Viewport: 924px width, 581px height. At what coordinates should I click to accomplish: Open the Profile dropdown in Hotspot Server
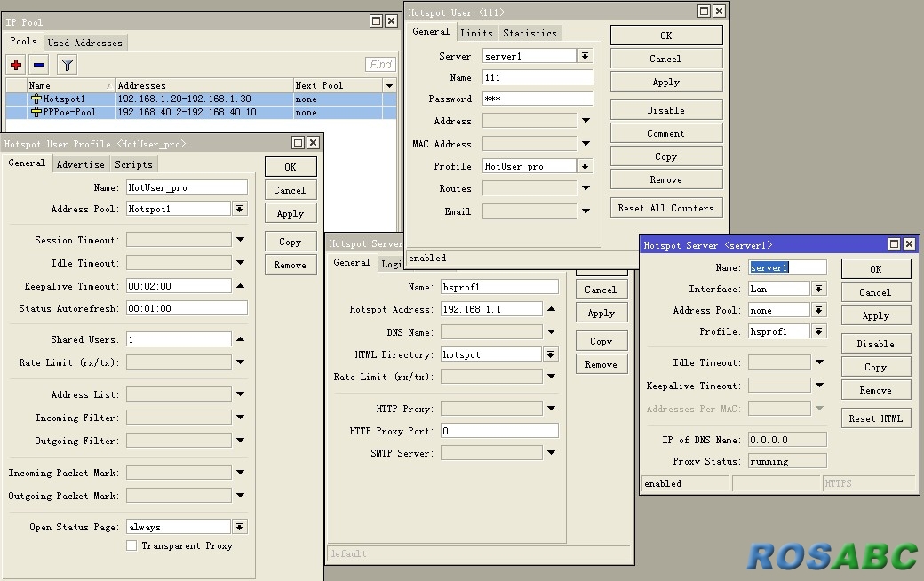pyautogui.click(x=818, y=331)
